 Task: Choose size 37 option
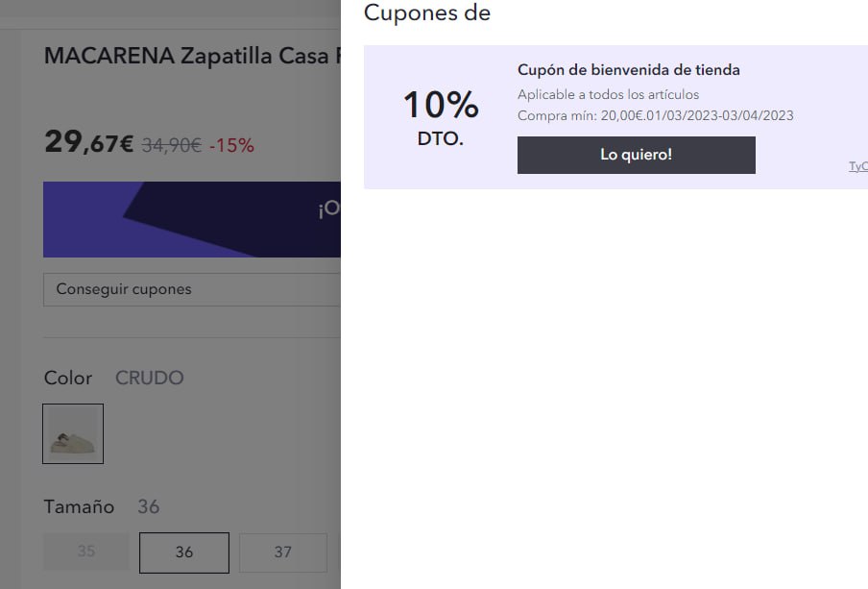point(283,552)
